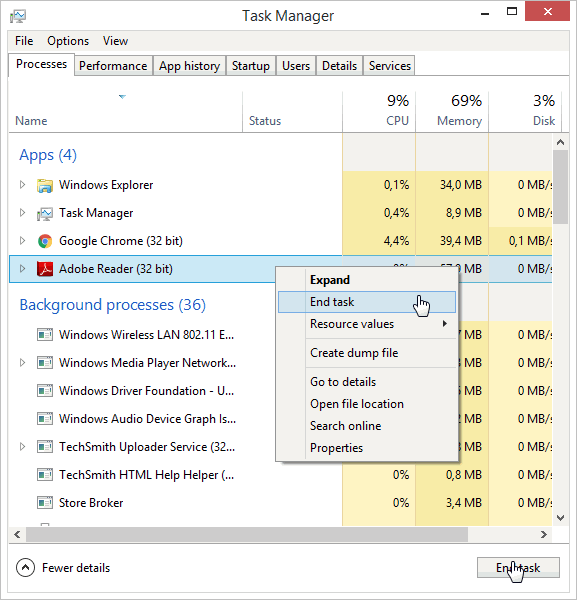The image size is (577, 600).
Task: Switch to the Users tab
Action: (x=296, y=66)
